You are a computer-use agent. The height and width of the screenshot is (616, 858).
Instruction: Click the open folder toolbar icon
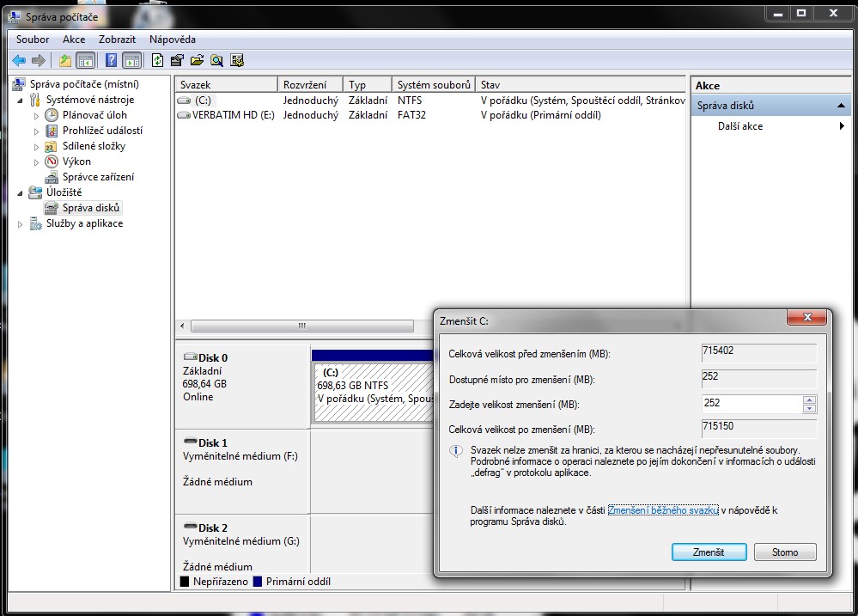pyautogui.click(x=197, y=60)
